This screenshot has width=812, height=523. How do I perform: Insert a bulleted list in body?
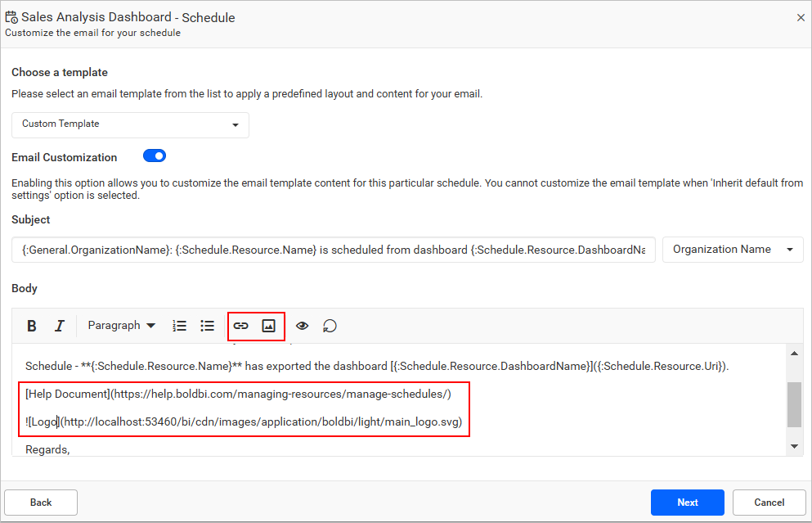pos(208,326)
